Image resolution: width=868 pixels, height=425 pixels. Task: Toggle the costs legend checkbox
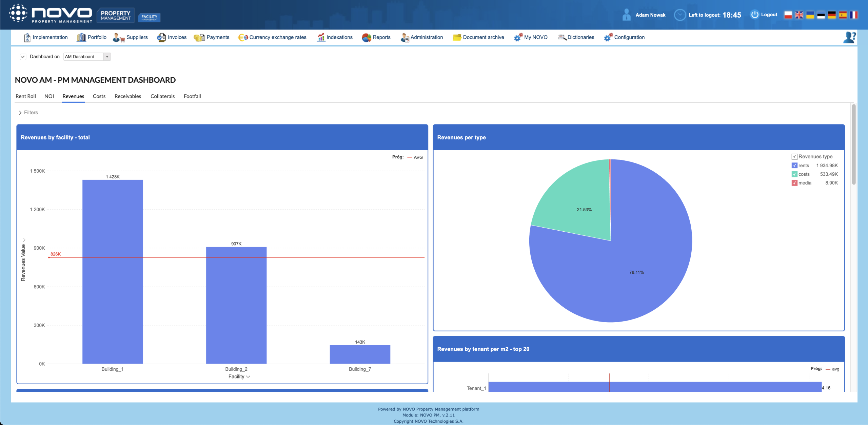pos(794,174)
